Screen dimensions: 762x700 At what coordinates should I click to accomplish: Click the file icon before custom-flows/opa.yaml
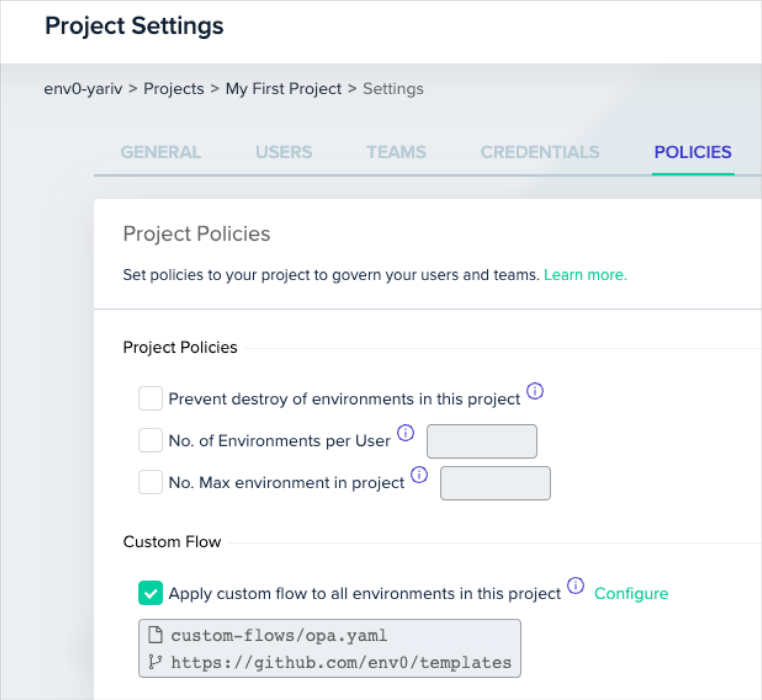click(x=155, y=635)
